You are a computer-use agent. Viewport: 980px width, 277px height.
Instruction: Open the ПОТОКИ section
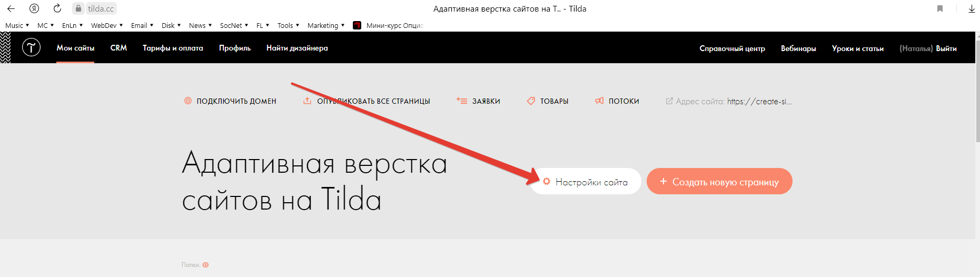click(624, 101)
